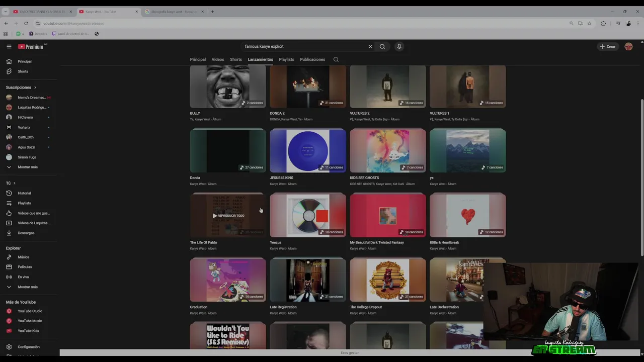Select the Lanzamientos tab
644x362 pixels.
pyautogui.click(x=261, y=59)
